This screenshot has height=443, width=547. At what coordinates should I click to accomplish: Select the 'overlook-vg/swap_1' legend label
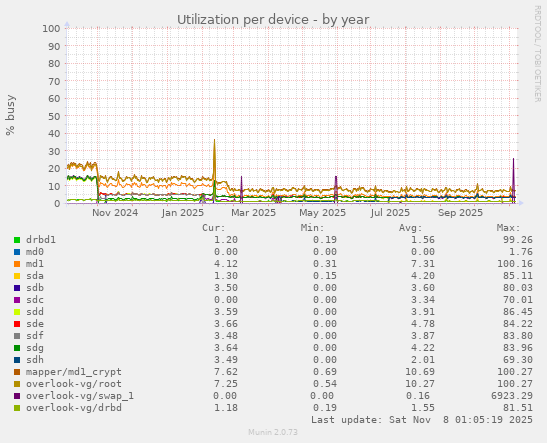pyautogui.click(x=80, y=396)
